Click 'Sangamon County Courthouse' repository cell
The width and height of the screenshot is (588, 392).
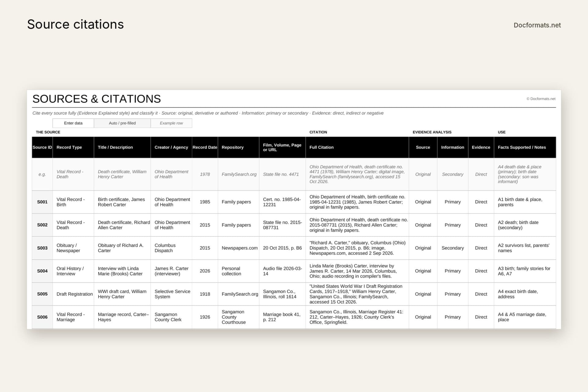pos(239,317)
